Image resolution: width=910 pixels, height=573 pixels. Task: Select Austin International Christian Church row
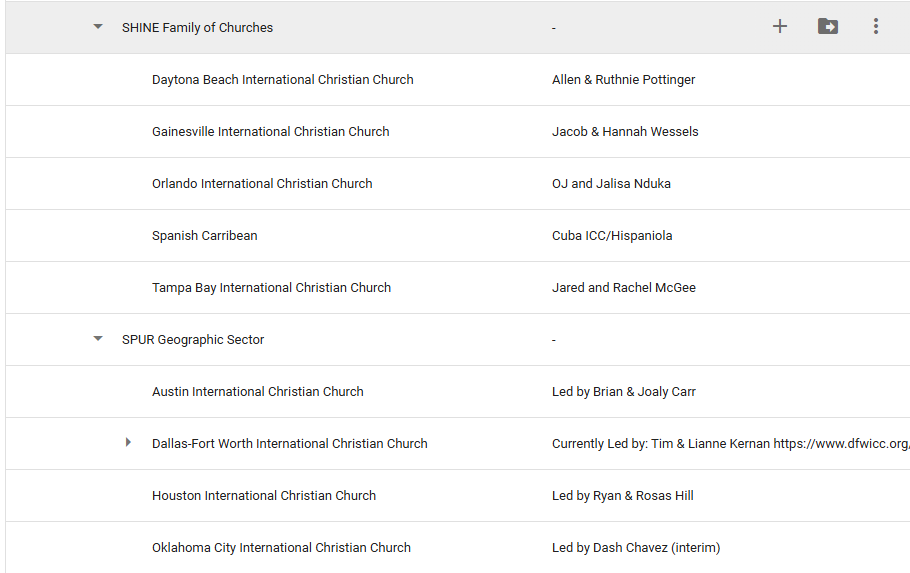[x=257, y=392]
